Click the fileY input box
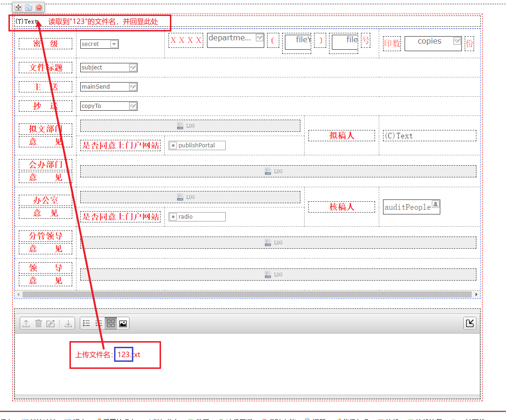Viewport: 506px width, 420px height. point(298,42)
